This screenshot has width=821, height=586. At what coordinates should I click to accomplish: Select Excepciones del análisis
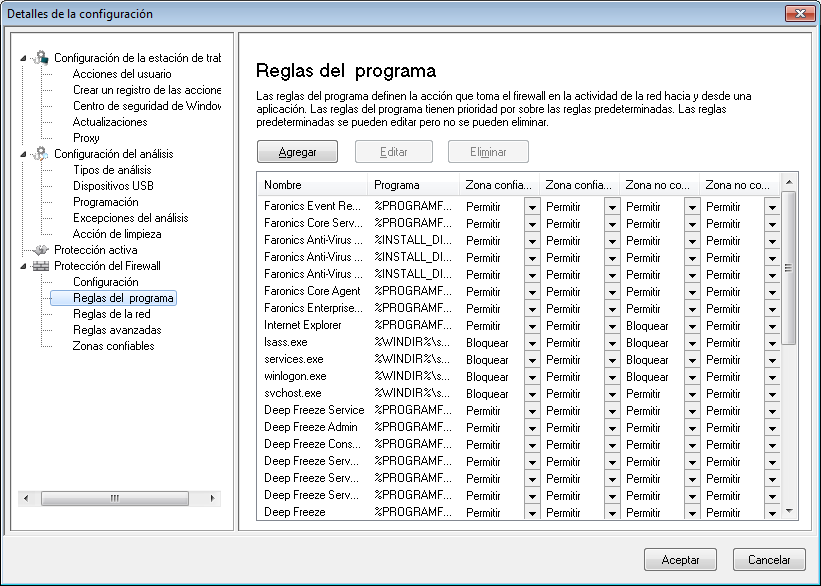pyautogui.click(x=130, y=218)
